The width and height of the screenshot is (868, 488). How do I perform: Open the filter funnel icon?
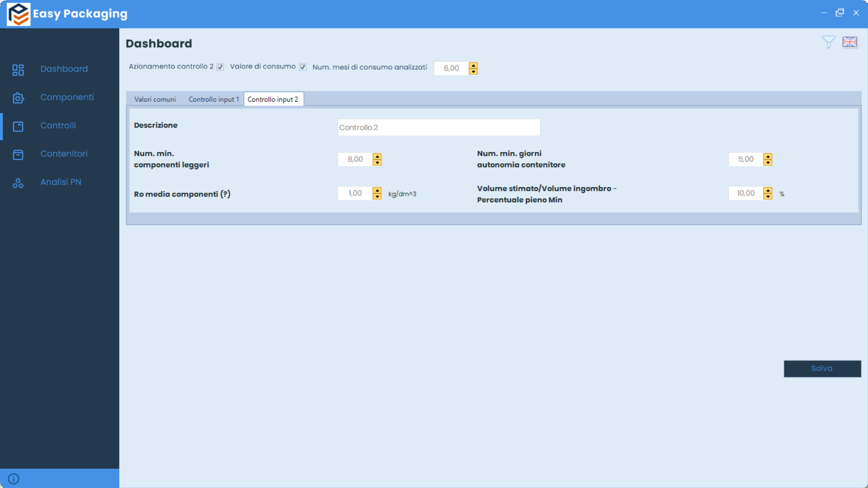point(828,42)
